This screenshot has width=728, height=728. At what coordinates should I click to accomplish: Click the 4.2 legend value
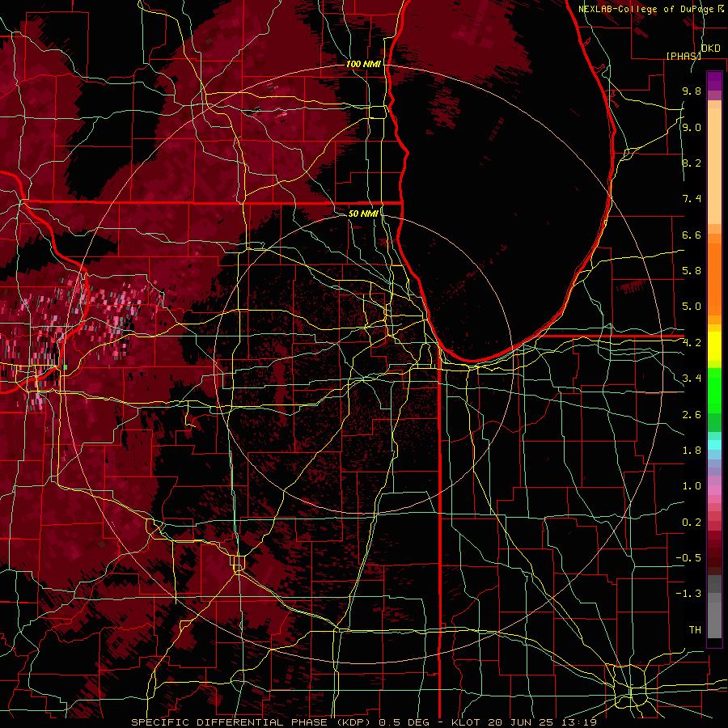coord(692,343)
